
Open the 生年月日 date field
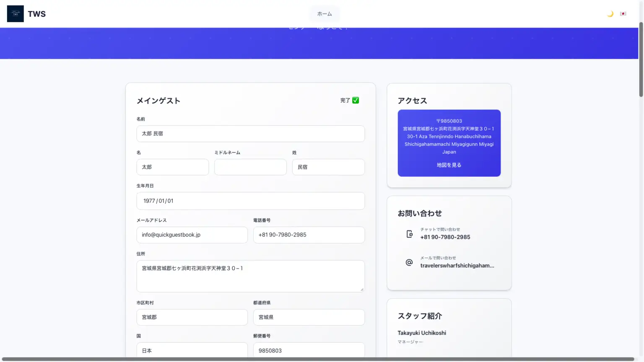250,201
